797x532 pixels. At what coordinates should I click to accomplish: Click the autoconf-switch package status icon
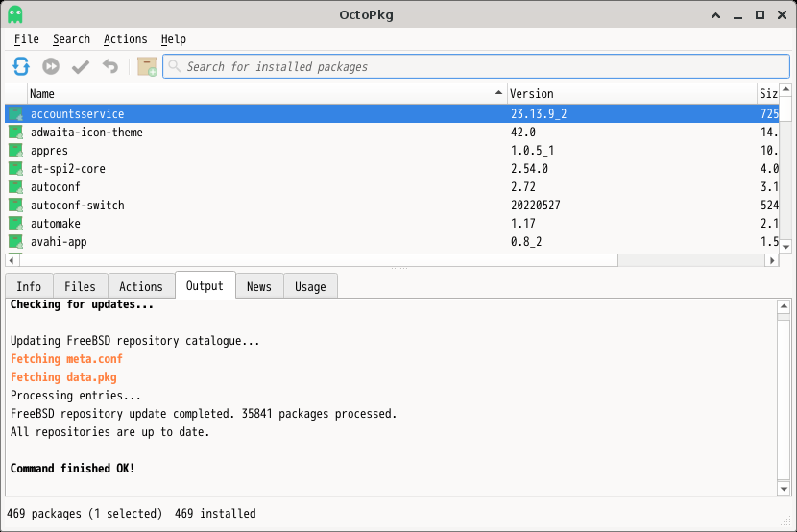15,206
